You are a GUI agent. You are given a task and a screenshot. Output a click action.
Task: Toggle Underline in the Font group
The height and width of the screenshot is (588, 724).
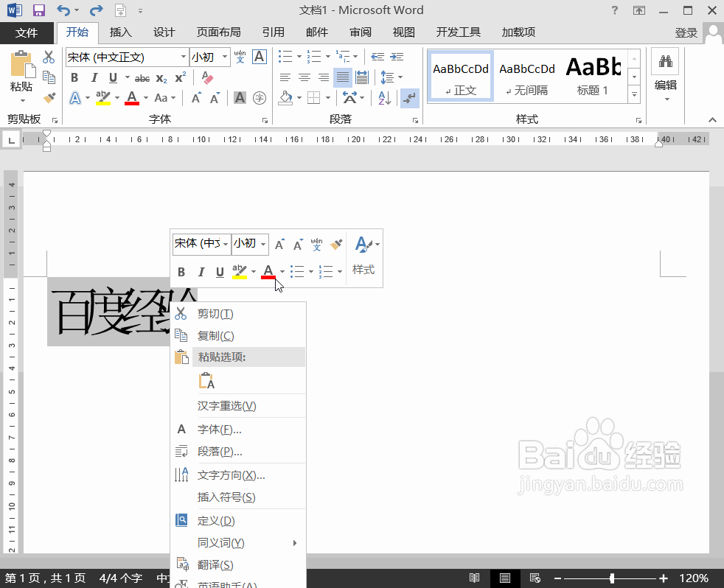point(112,77)
